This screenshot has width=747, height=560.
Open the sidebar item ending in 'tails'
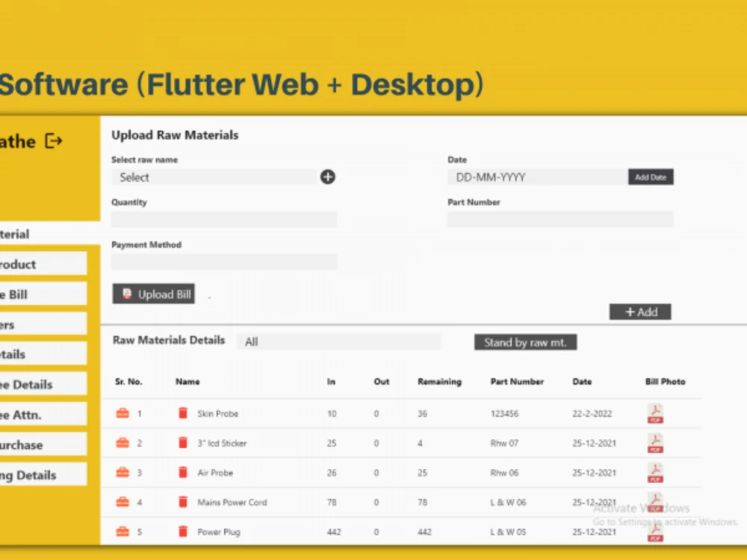43,354
